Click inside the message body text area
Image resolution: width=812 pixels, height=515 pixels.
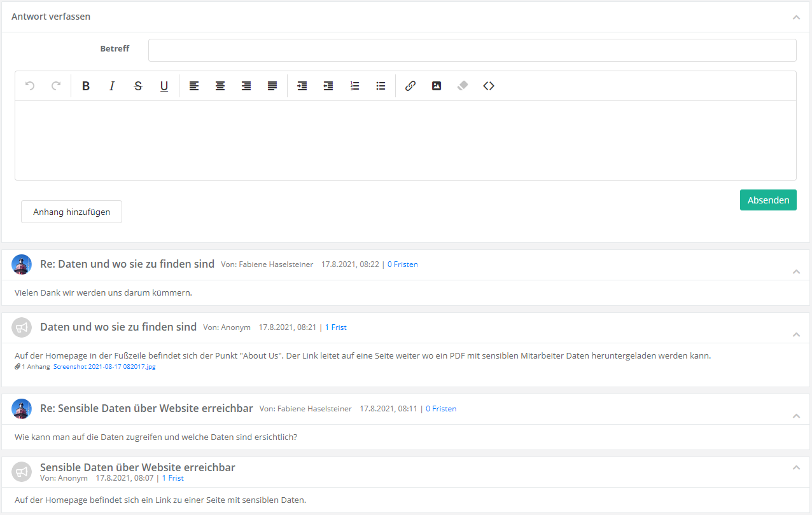click(x=405, y=140)
